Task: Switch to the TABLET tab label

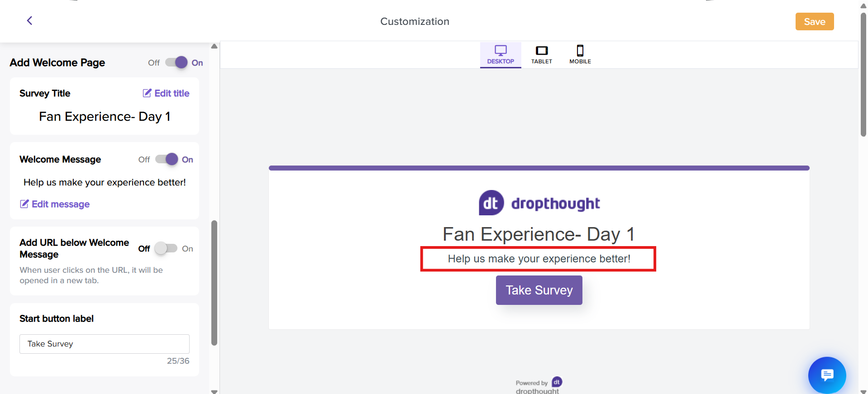Action: 542,62
